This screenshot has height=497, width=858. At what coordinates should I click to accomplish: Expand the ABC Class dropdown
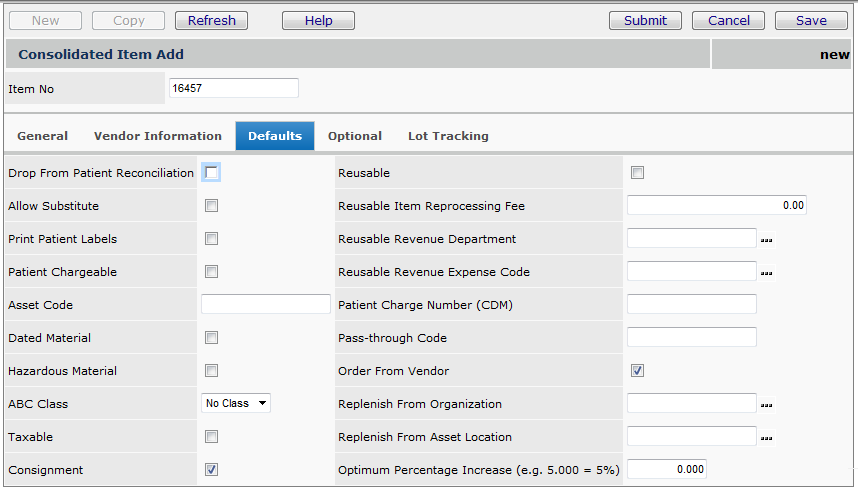(236, 404)
